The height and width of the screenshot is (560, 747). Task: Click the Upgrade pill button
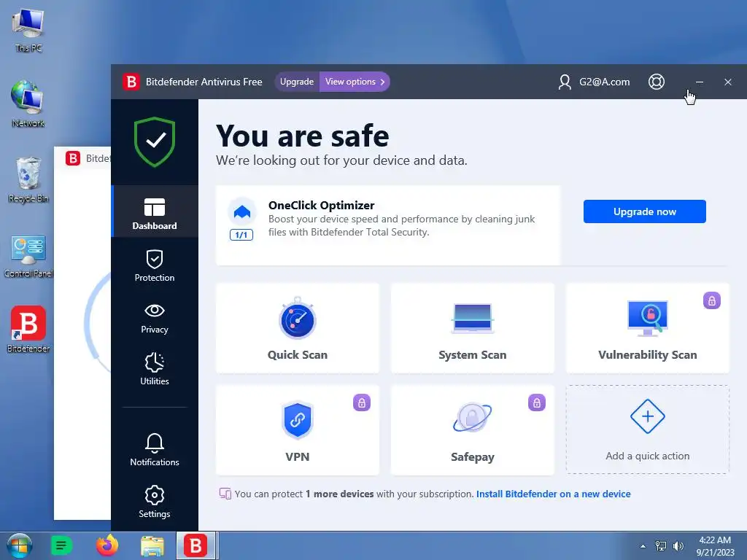click(x=296, y=82)
